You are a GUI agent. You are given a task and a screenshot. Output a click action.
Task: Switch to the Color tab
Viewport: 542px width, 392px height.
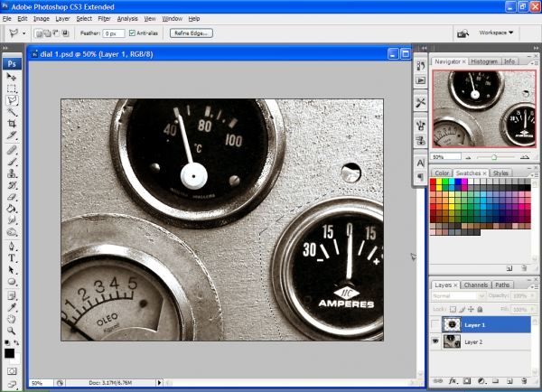click(x=442, y=173)
